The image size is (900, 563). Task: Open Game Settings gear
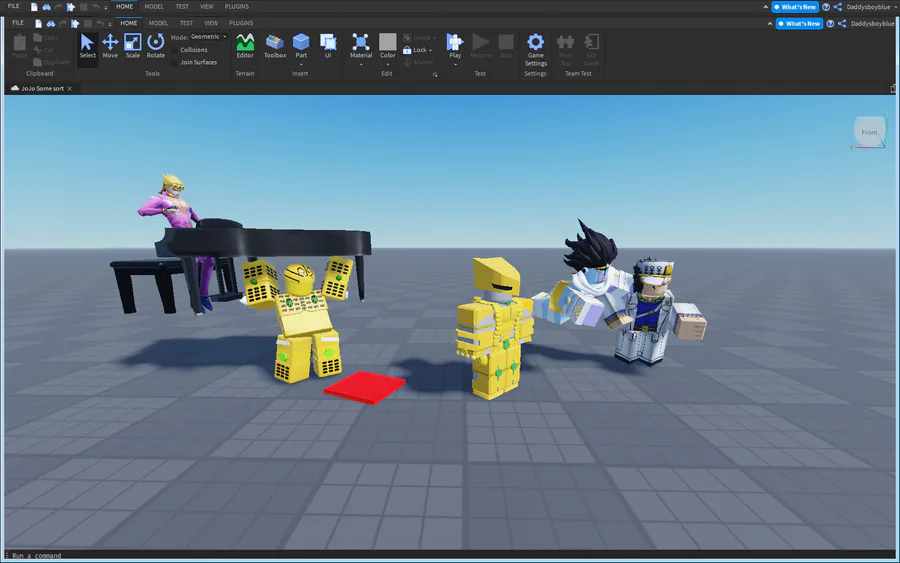[536, 49]
